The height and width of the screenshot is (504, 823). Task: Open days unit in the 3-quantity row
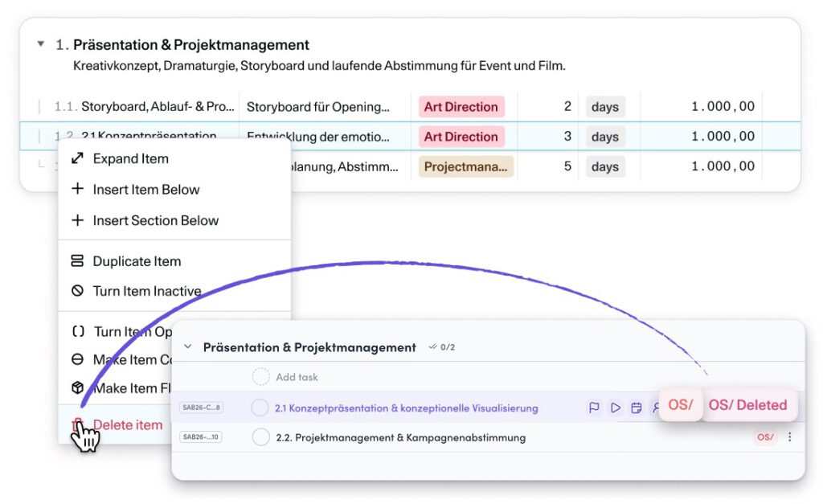click(x=605, y=137)
